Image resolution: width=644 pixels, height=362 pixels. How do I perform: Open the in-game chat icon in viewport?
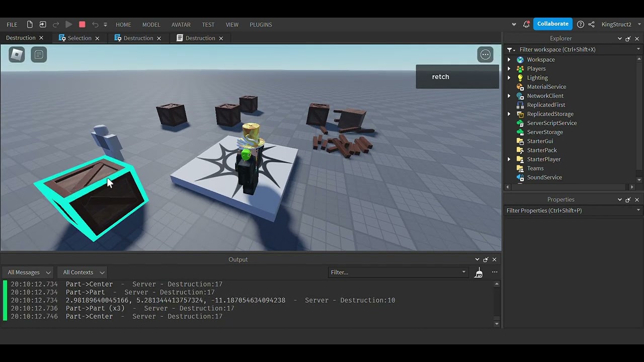pos(39,54)
